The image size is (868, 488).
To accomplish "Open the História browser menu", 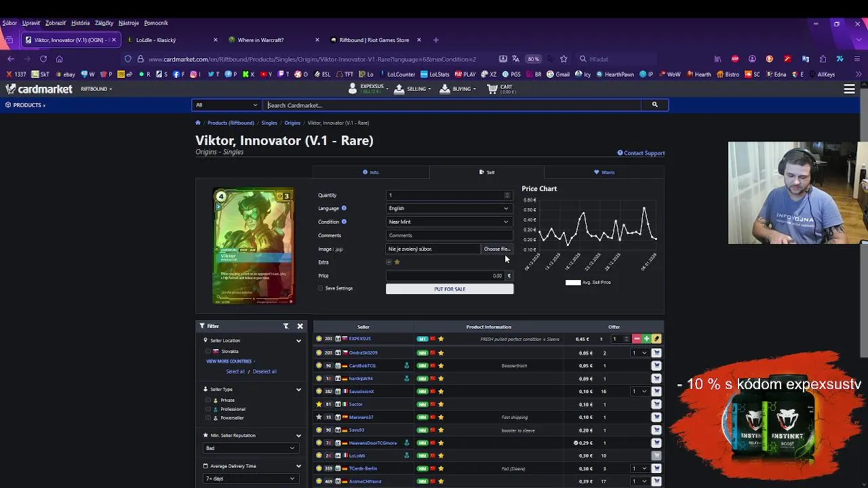I will pos(80,23).
